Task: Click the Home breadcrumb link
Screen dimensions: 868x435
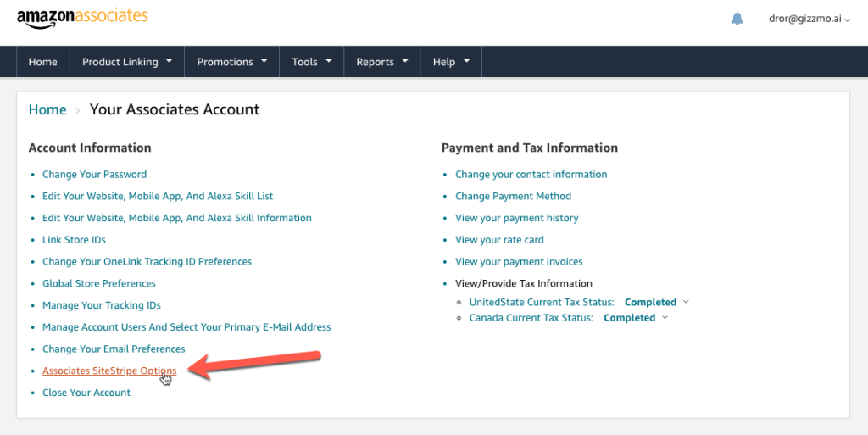Action: [47, 109]
